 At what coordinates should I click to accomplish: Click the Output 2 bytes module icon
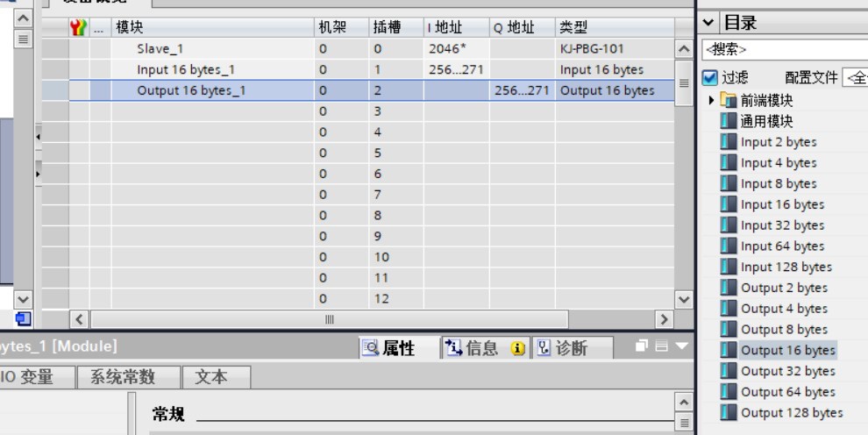pos(729,288)
